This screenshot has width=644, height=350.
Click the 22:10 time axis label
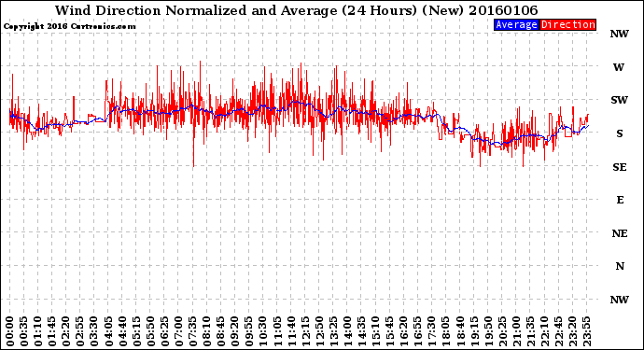[x=544, y=331]
